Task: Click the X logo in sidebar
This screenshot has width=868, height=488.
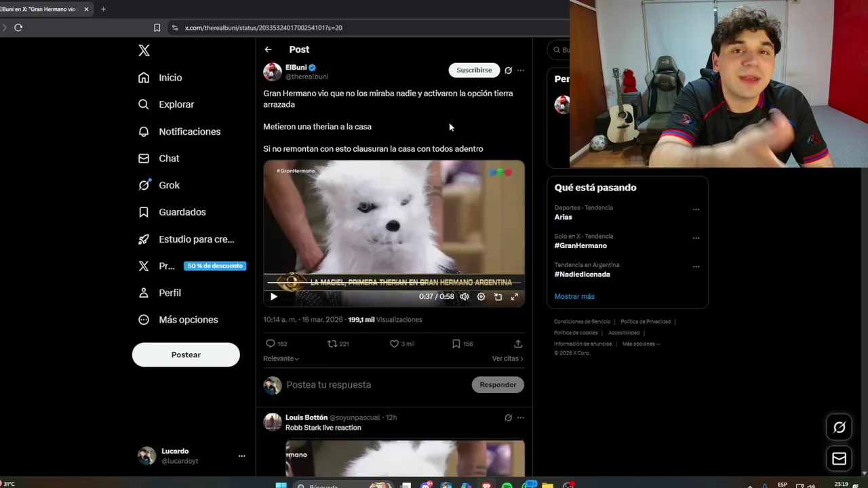Action: (144, 50)
